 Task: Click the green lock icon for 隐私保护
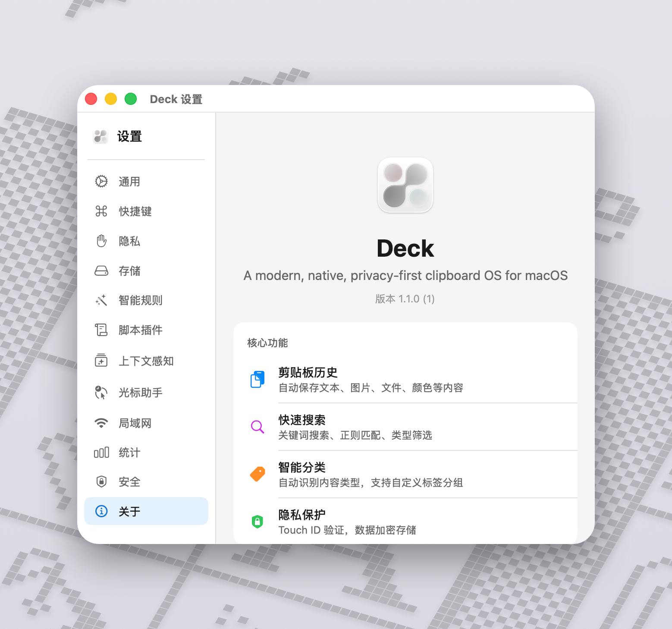point(257,521)
